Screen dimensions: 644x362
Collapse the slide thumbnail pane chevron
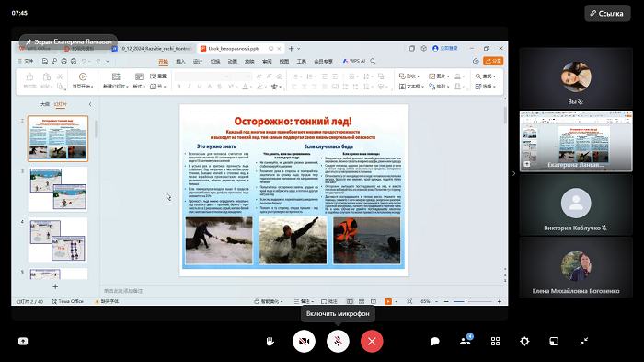pos(90,104)
